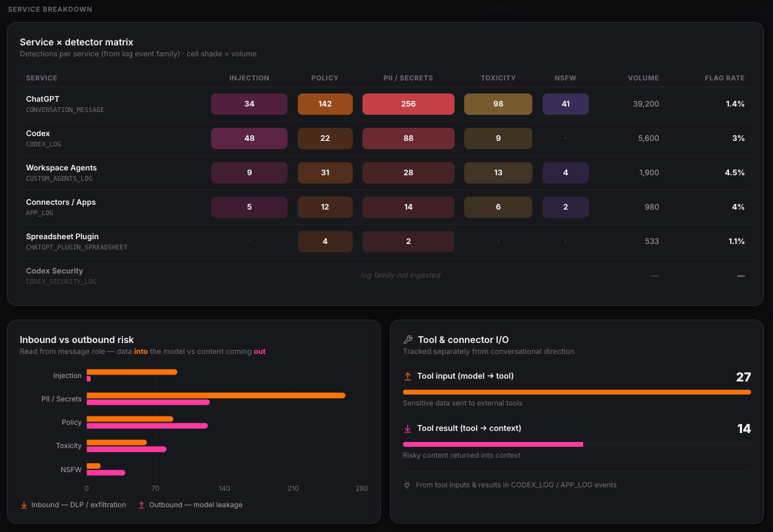Click the 'log family not ingested' note

(400, 276)
